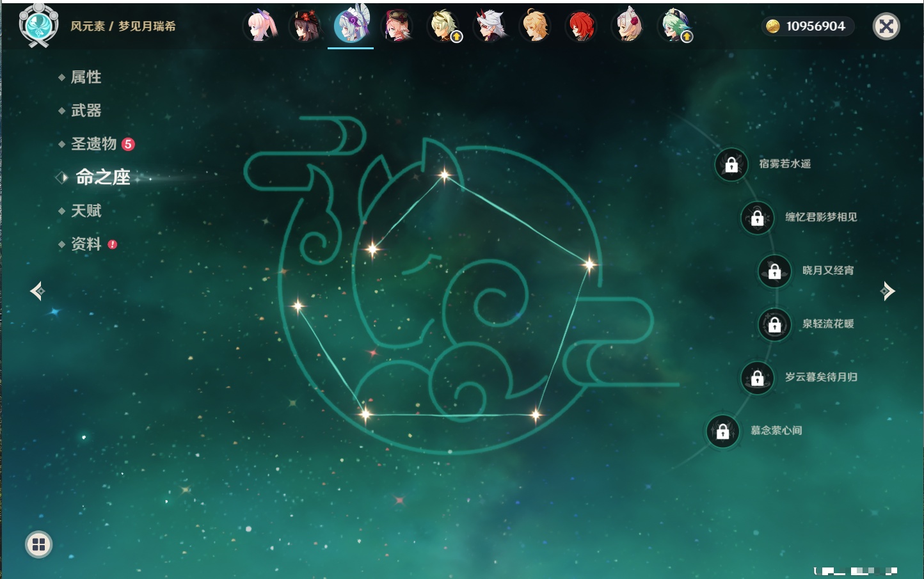The height and width of the screenshot is (579, 924).
Task: Select the locked constellation 晓月又经宵
Action: pos(775,271)
